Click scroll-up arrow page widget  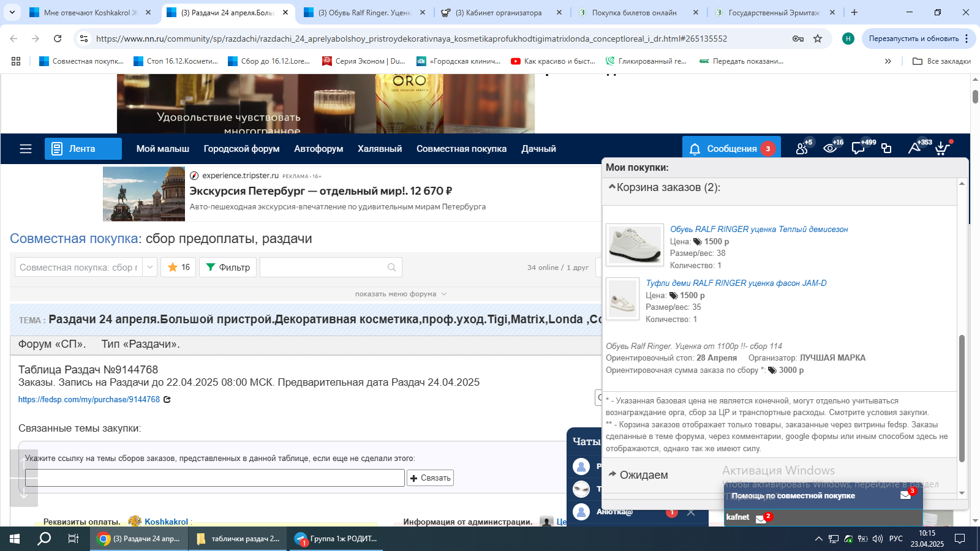[24, 463]
